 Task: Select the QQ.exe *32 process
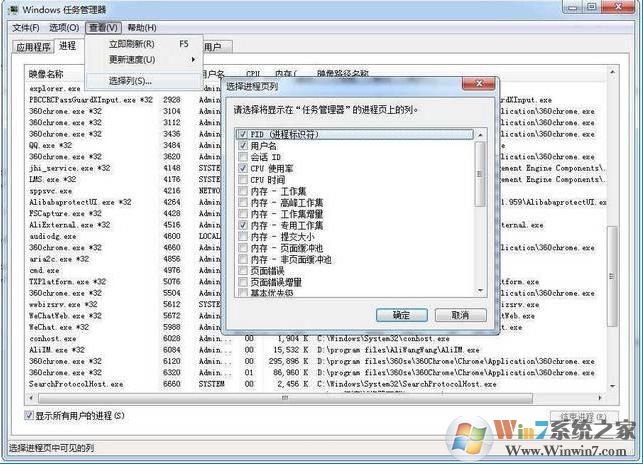coord(50,145)
